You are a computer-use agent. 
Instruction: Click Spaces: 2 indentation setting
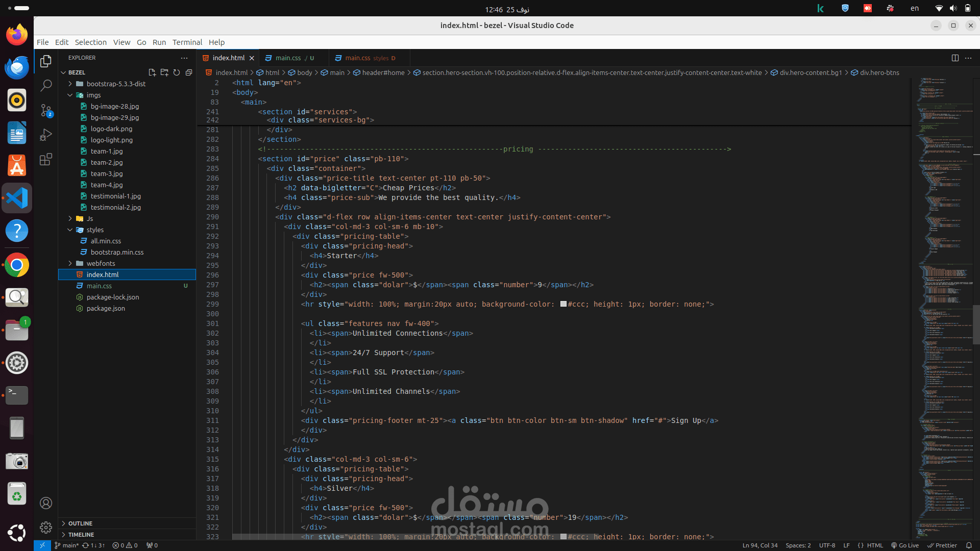pos(798,545)
